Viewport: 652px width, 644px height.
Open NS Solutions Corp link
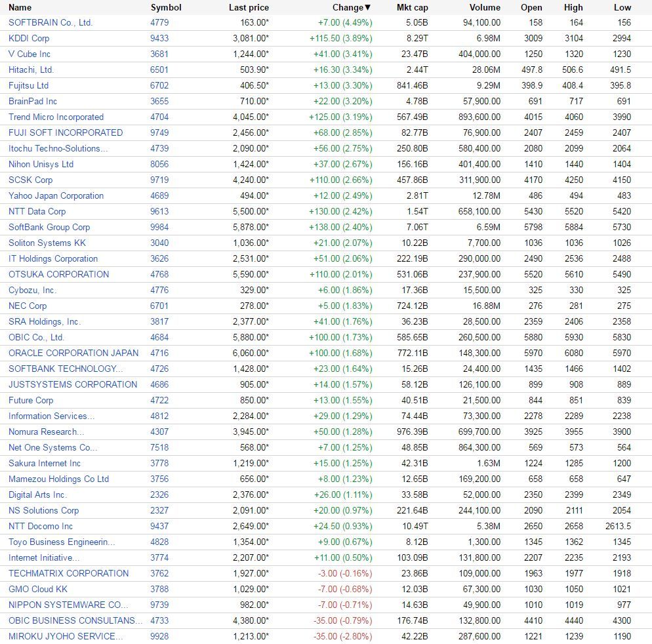(44, 511)
